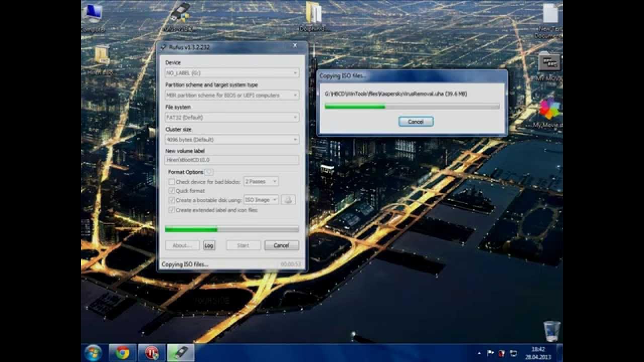Click the Rufus main progress bar
644x362 pixels.
click(x=232, y=229)
